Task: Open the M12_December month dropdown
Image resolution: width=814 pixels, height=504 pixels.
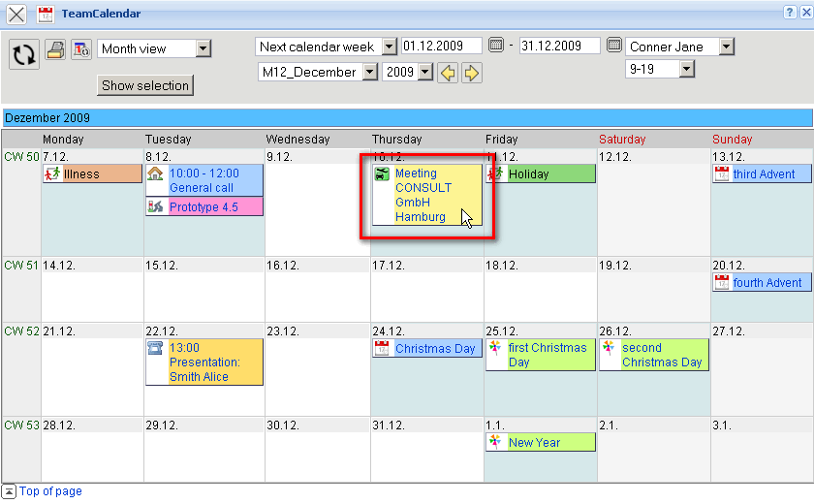Action: 369,72
